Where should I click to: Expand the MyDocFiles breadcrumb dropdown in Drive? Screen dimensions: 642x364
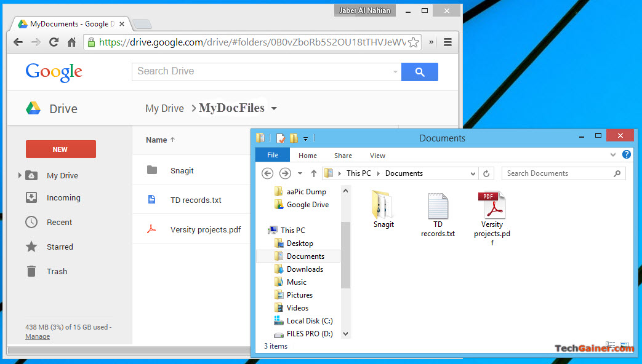coord(273,108)
